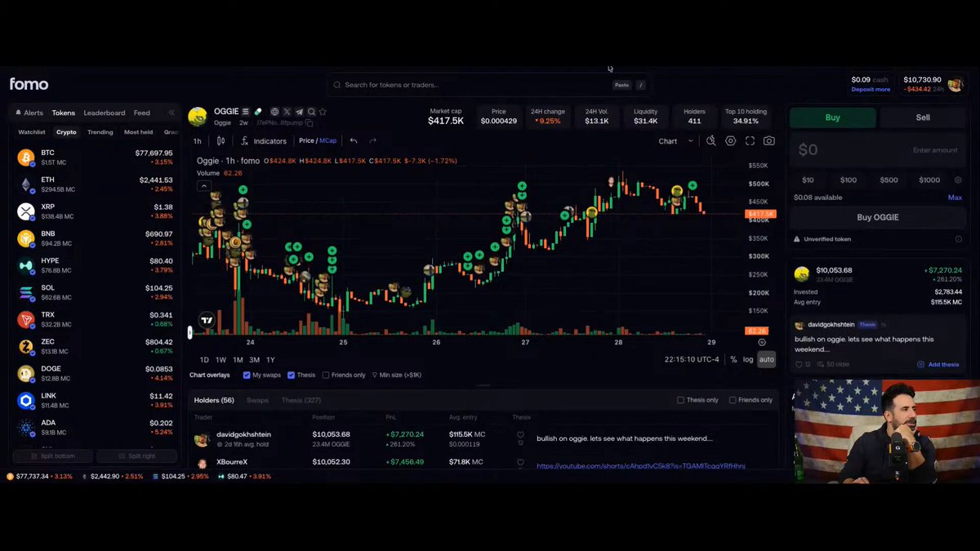Open the Feed tab

point(142,113)
